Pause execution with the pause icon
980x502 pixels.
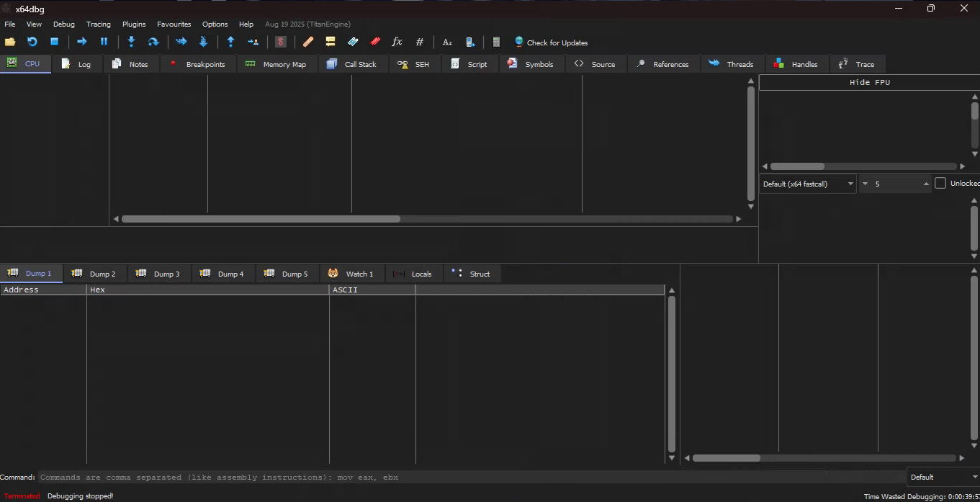pos(104,42)
